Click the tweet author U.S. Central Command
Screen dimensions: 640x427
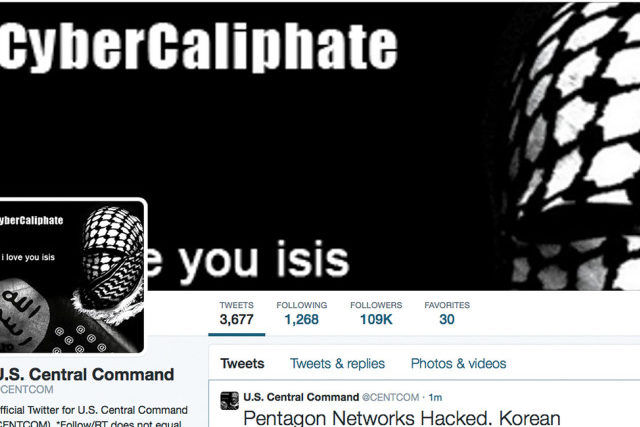pyautogui.click(x=301, y=397)
